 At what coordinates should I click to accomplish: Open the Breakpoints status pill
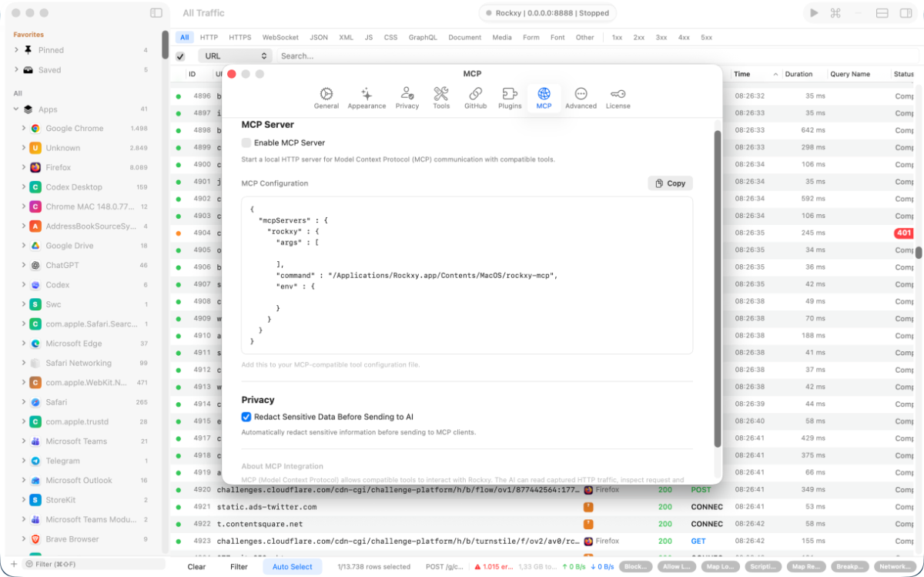(850, 567)
